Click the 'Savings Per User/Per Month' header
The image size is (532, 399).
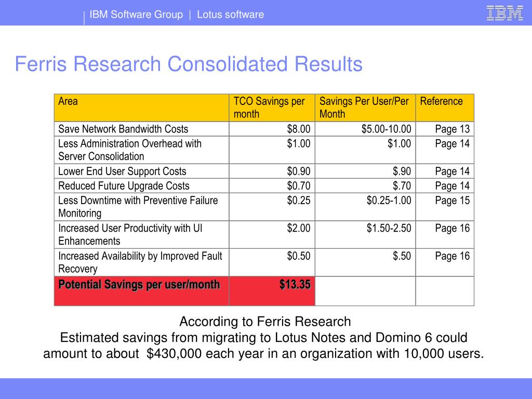point(365,108)
